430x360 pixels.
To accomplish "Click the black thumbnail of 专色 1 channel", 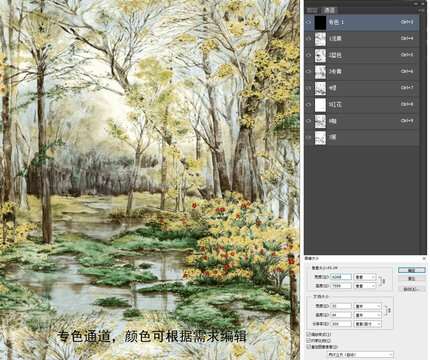I will coord(320,22).
